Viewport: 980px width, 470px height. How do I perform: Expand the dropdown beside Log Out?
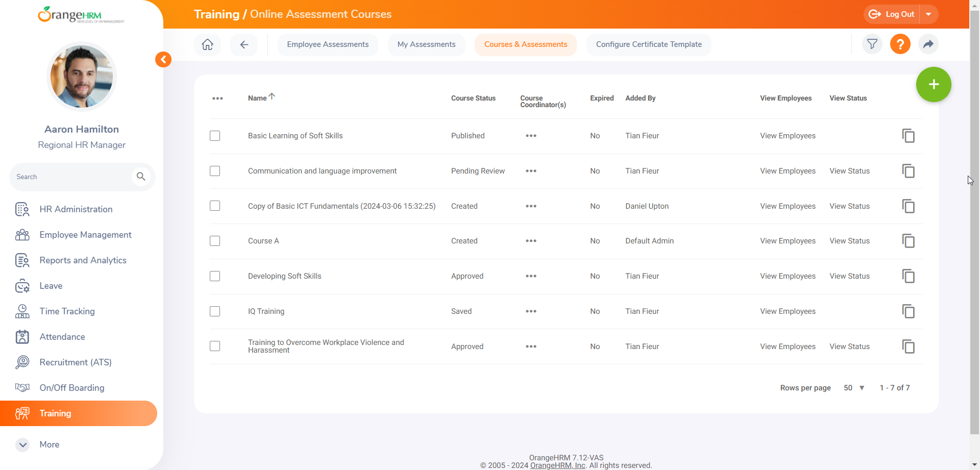click(x=928, y=14)
